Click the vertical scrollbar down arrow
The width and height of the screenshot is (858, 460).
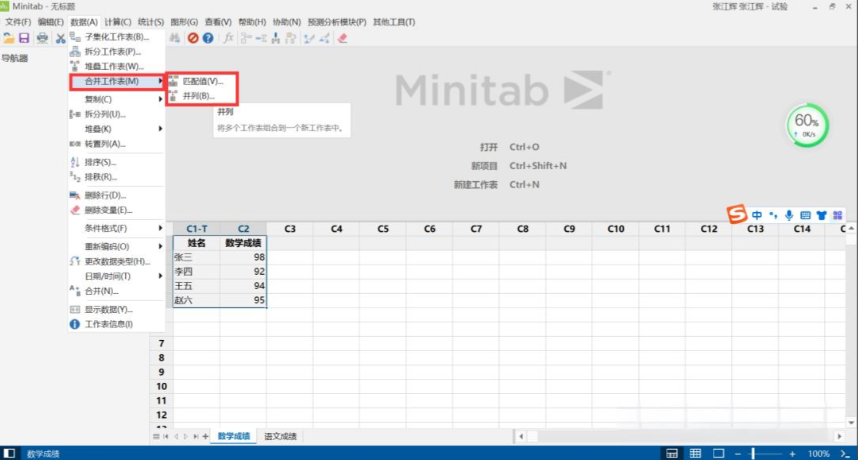[x=851, y=423]
